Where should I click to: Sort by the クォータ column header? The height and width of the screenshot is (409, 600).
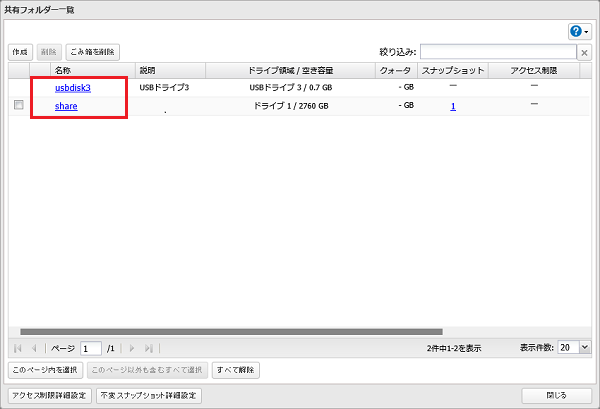tap(396, 70)
